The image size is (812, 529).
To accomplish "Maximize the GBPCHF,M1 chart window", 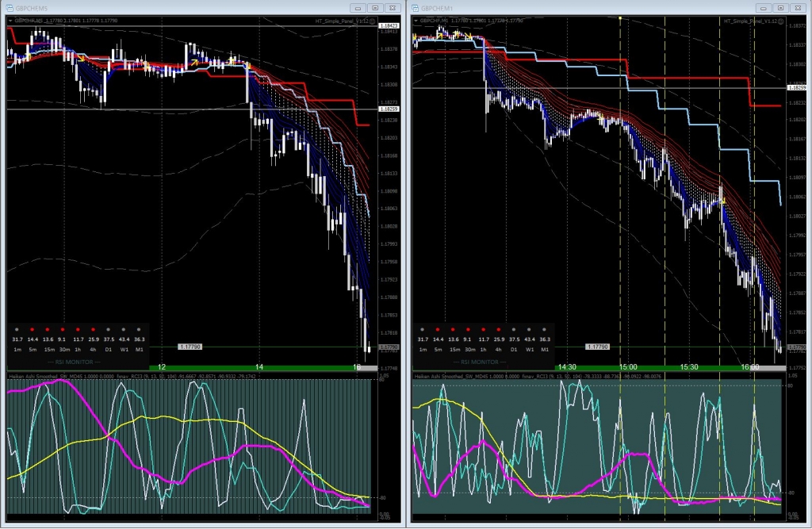I will 780,7.
